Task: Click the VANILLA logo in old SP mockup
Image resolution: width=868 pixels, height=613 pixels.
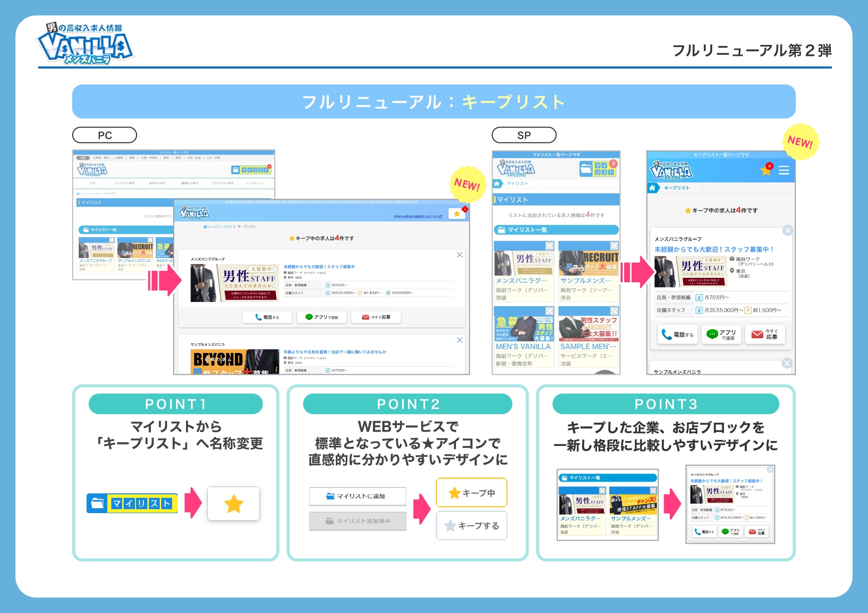Action: (x=516, y=168)
